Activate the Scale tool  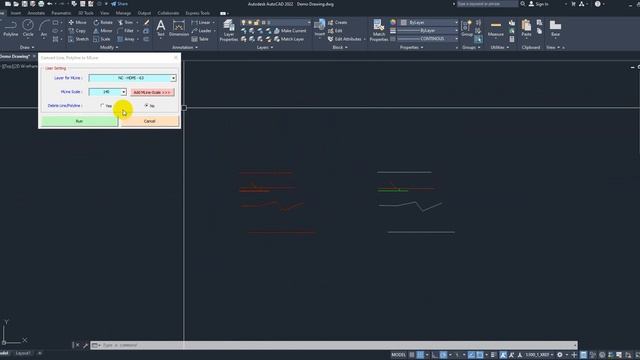[102, 39]
